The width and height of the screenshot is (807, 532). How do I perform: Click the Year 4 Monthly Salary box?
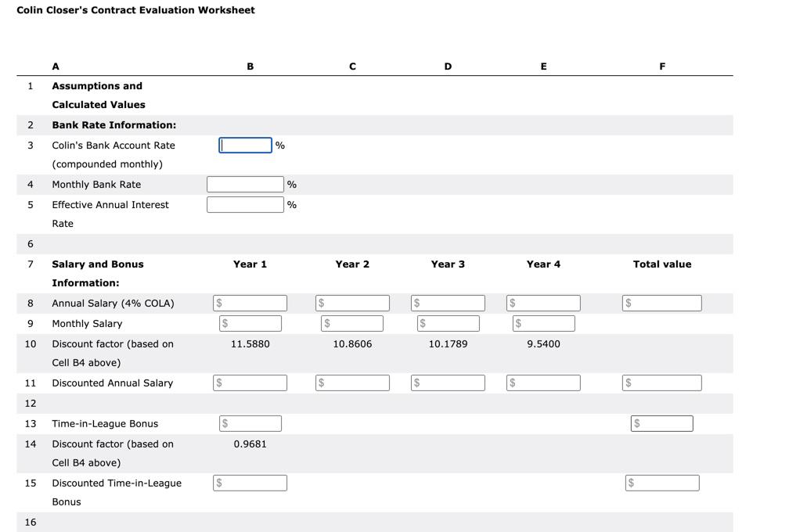[543, 322]
